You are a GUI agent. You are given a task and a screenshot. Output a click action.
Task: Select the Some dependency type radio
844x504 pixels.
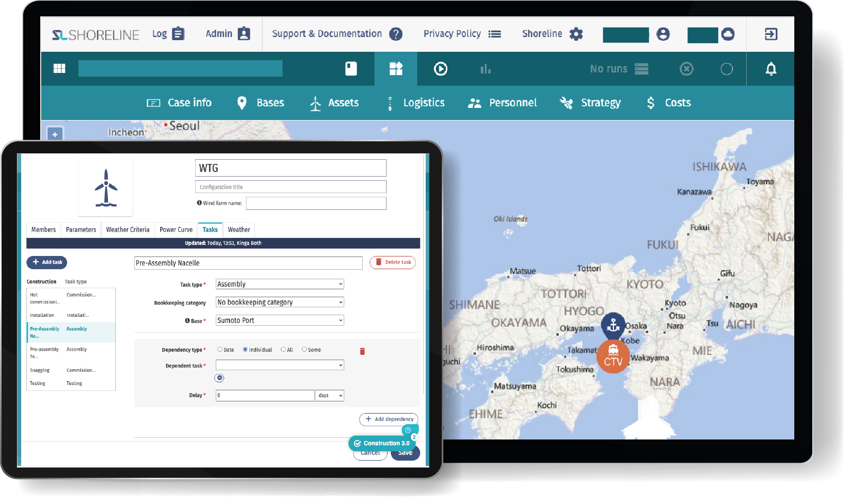(x=304, y=350)
